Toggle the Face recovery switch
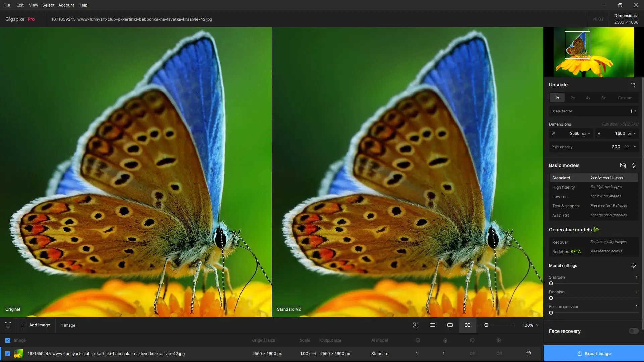Image resolution: width=644 pixels, height=362 pixels. click(633, 331)
